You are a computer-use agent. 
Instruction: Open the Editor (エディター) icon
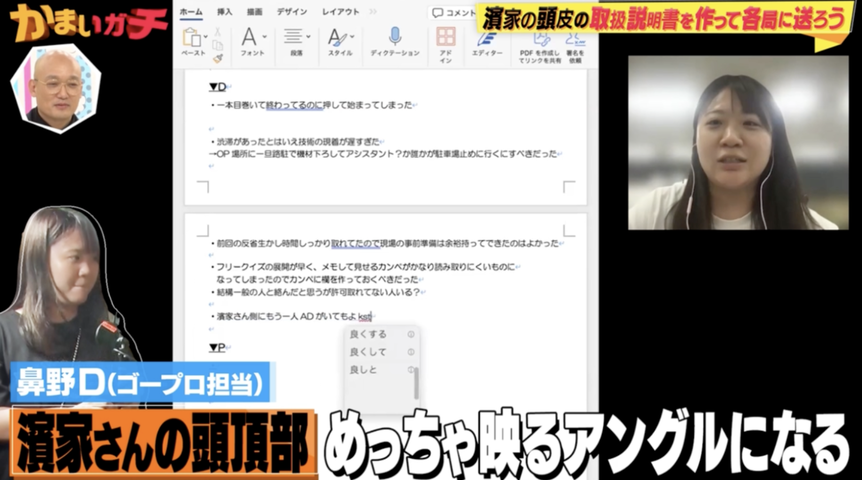point(487,38)
